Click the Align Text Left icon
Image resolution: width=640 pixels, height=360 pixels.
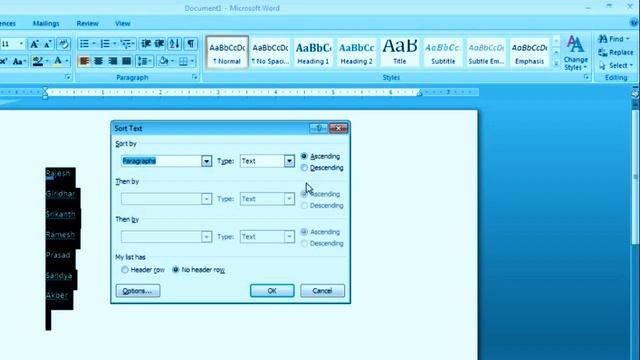click(x=84, y=61)
